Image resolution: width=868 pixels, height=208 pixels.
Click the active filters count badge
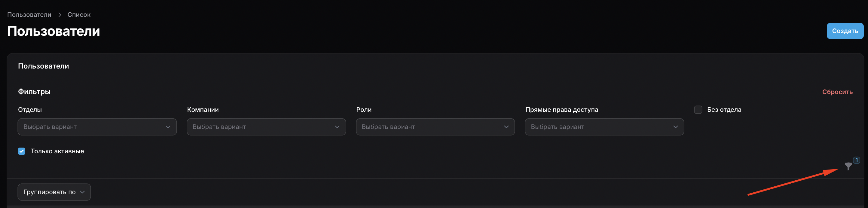[x=856, y=160]
